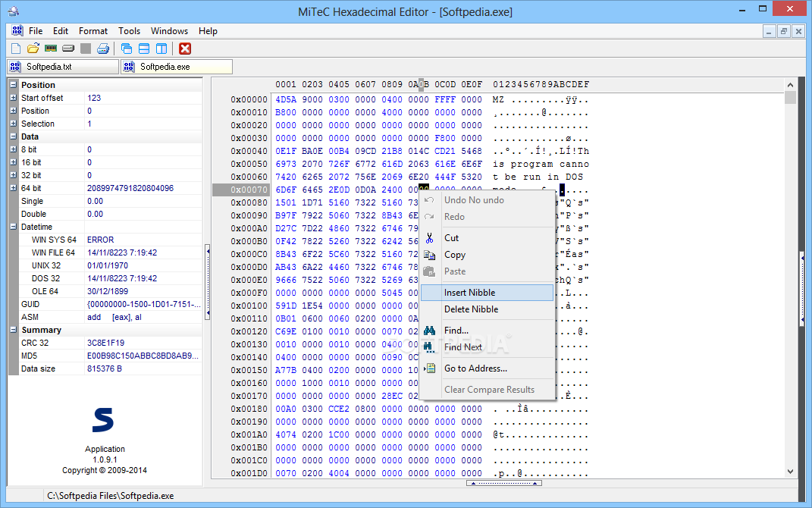This screenshot has width=812, height=508.
Task: Click the file path in status bar
Action: [110, 496]
